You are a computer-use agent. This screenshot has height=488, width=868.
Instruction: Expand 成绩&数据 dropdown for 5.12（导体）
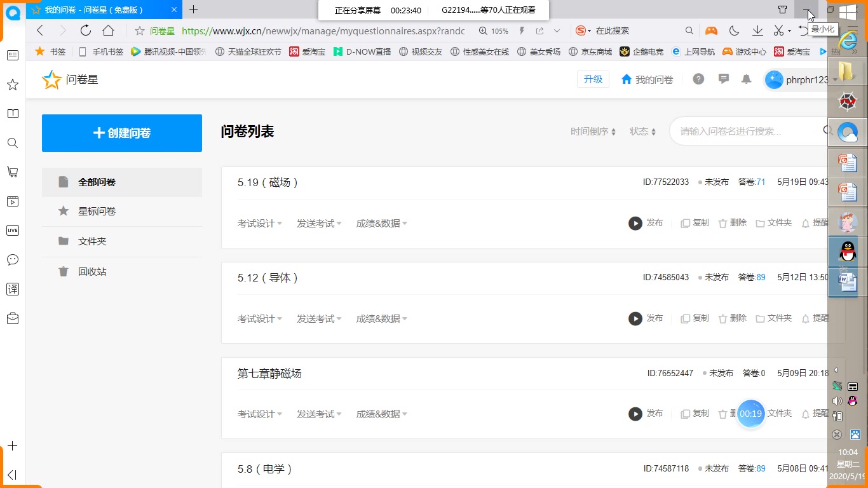click(382, 319)
